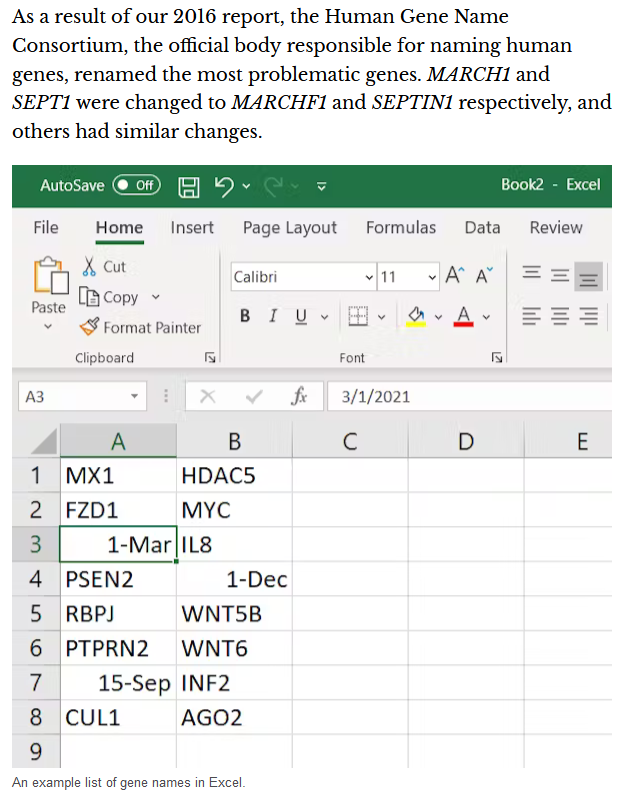Click the Increase Font Size icon
This screenshot has width=627, height=794.
click(x=455, y=277)
